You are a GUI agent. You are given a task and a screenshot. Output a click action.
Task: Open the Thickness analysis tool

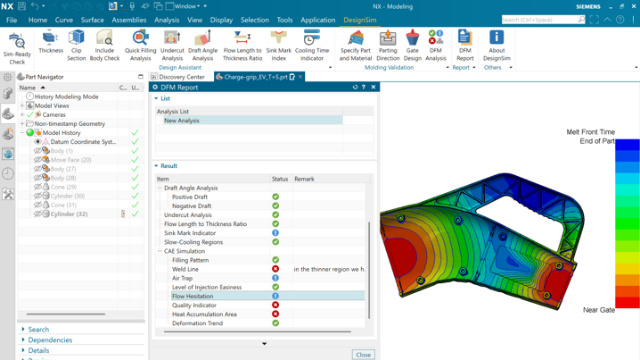click(x=51, y=42)
